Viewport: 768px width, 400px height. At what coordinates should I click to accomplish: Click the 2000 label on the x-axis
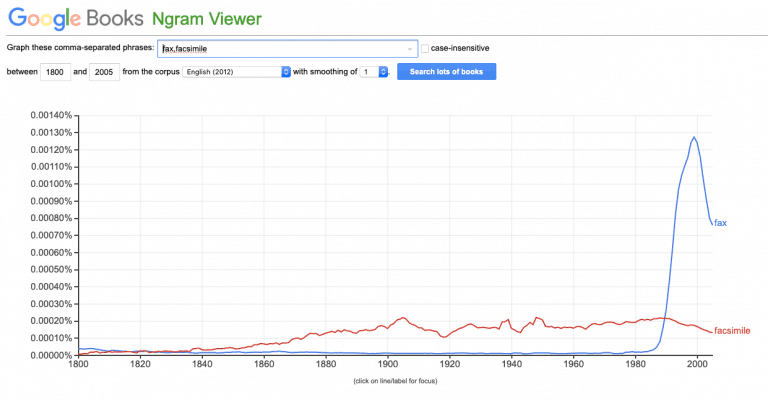click(x=697, y=365)
